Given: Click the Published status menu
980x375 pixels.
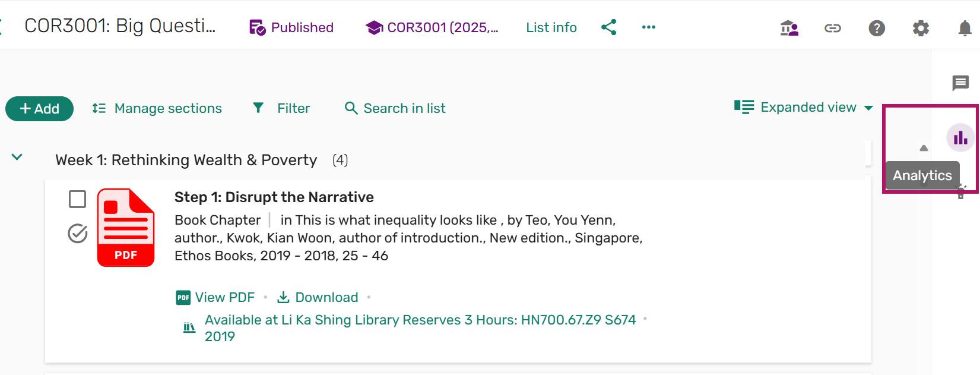Looking at the screenshot, I should tap(291, 27).
